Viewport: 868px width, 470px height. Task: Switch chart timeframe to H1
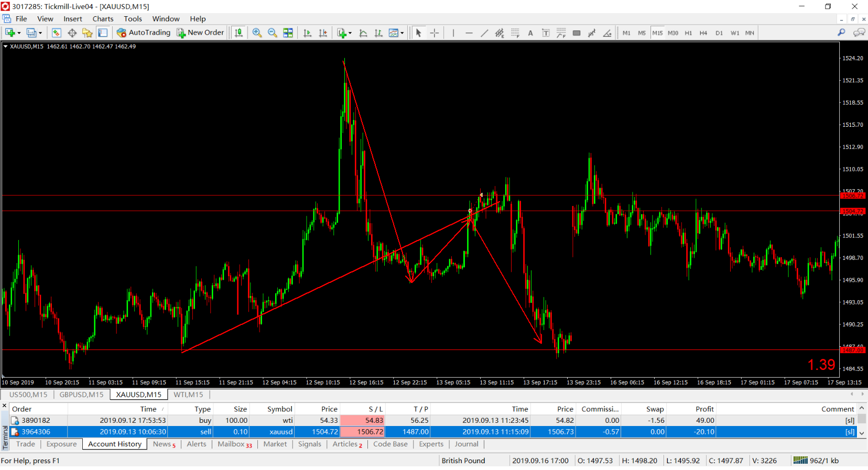coord(688,33)
